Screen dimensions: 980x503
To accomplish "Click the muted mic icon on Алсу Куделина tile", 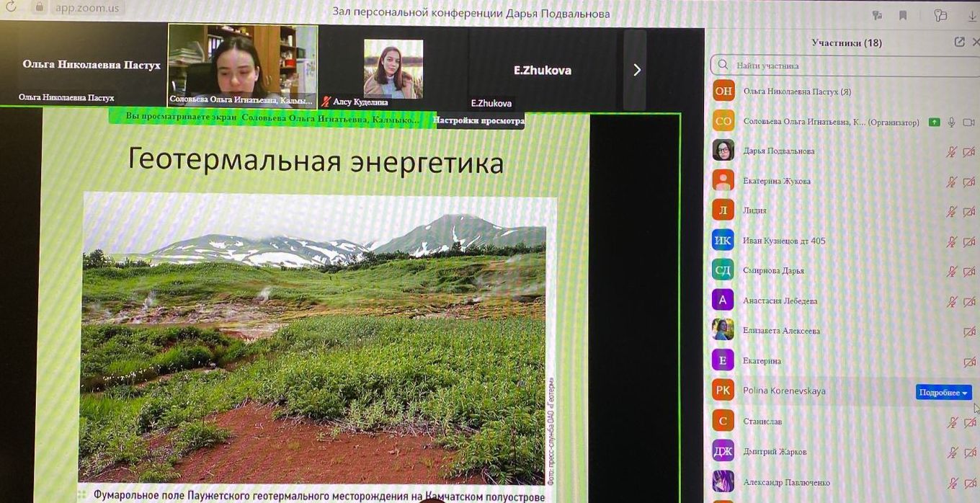I will click(x=326, y=102).
